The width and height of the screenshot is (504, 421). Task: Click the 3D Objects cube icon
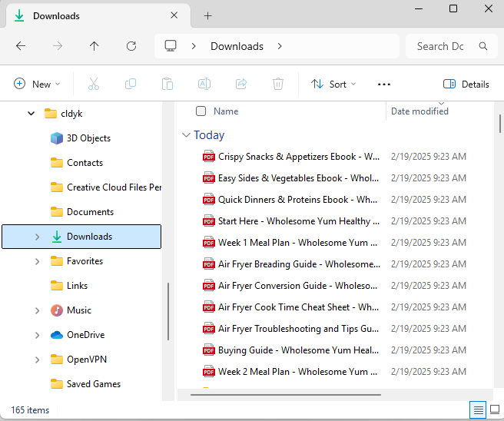click(x=57, y=138)
